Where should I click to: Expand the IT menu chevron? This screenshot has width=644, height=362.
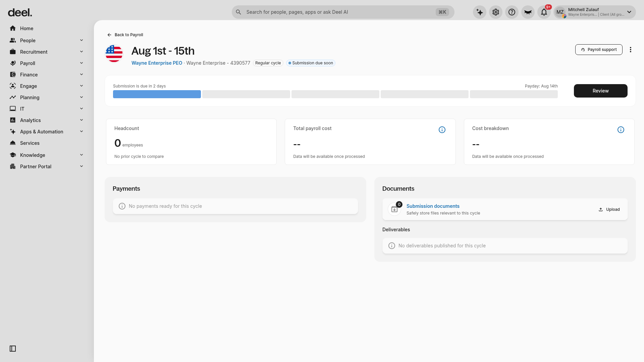pos(82,109)
